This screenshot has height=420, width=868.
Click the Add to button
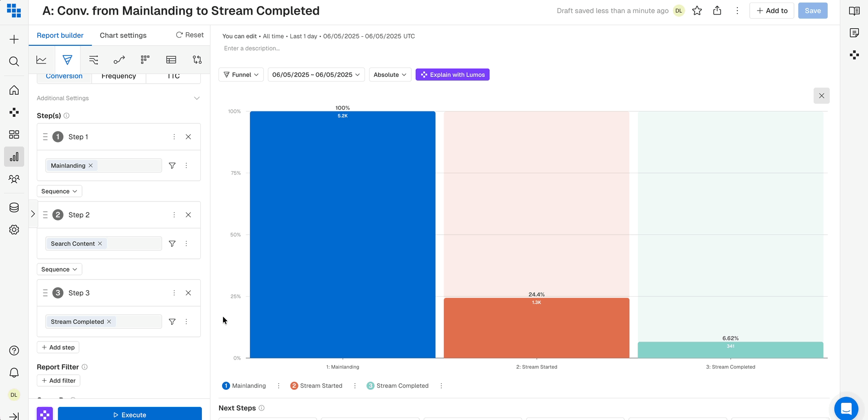(772, 11)
